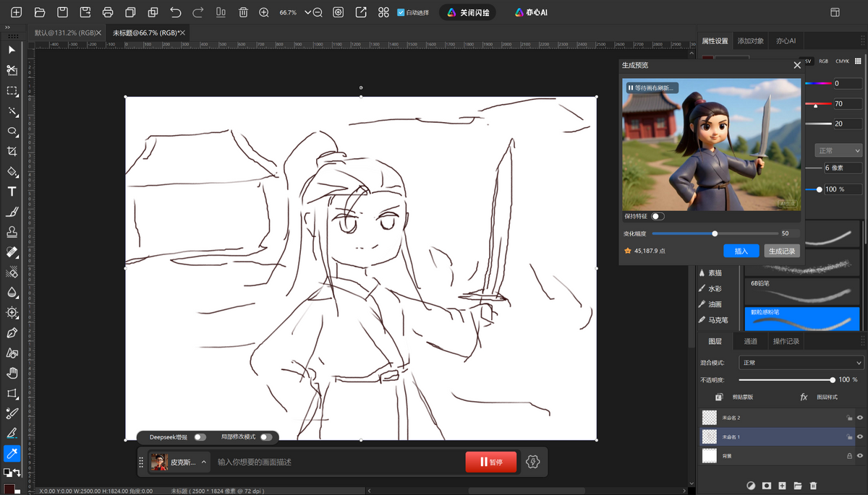Open the 混合模式 blend mode dropdown

(x=801, y=363)
